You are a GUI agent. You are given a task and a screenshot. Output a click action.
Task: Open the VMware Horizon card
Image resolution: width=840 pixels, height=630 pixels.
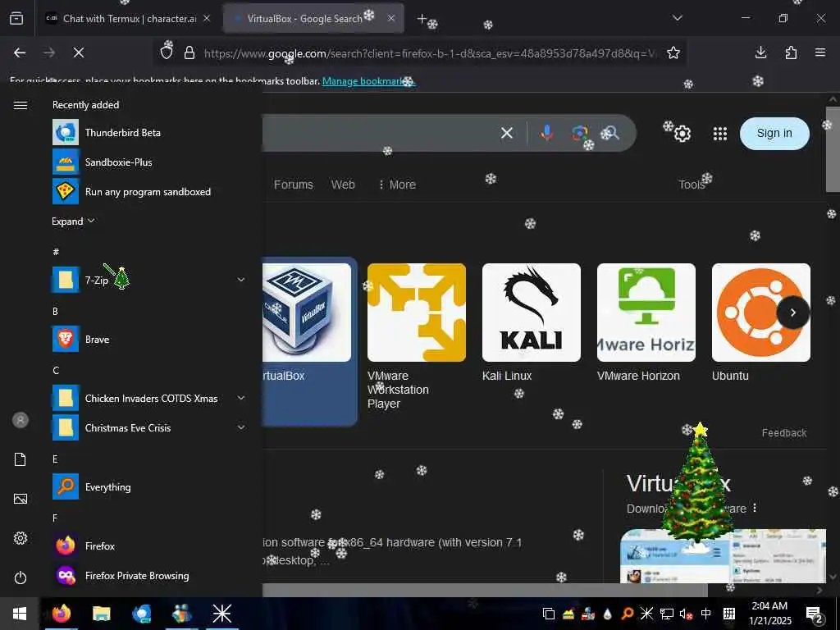(x=646, y=323)
